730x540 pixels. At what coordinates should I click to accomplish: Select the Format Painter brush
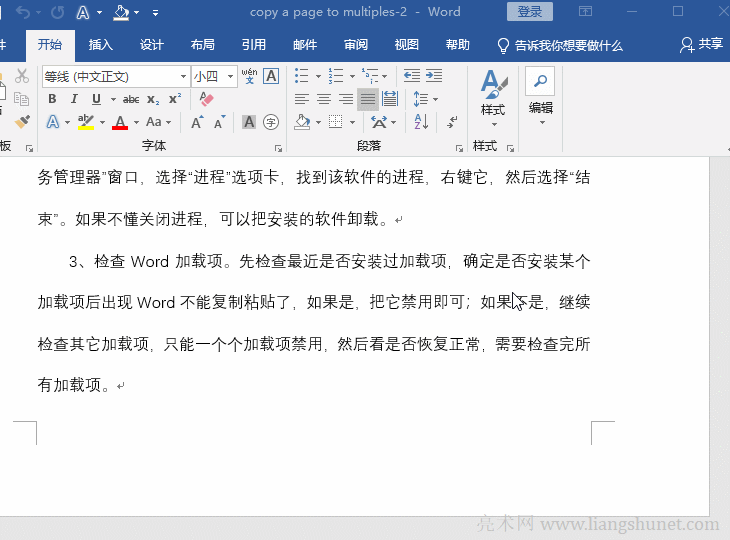click(22, 122)
